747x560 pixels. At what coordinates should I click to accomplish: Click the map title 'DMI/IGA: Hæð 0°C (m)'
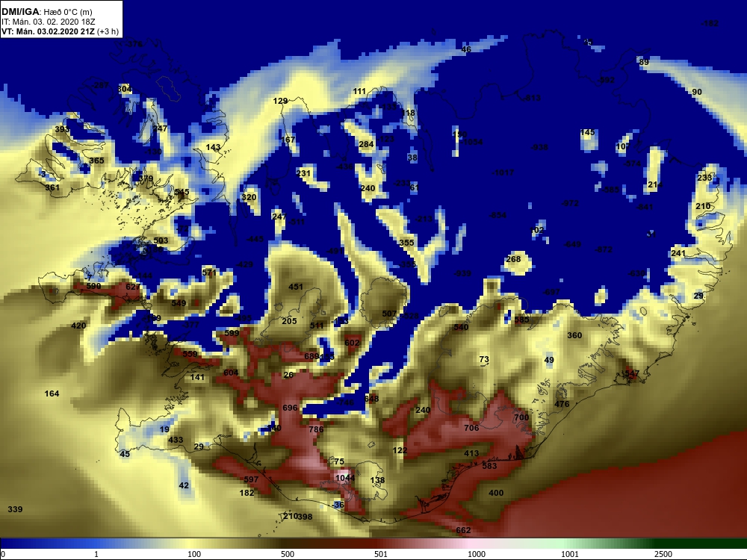pos(46,12)
